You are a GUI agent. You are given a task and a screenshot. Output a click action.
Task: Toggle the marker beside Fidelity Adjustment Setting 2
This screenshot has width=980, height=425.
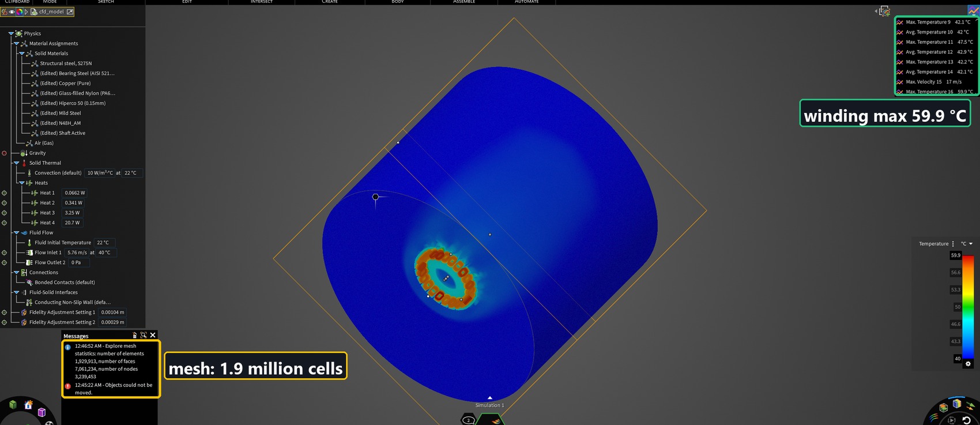pyautogui.click(x=5, y=322)
